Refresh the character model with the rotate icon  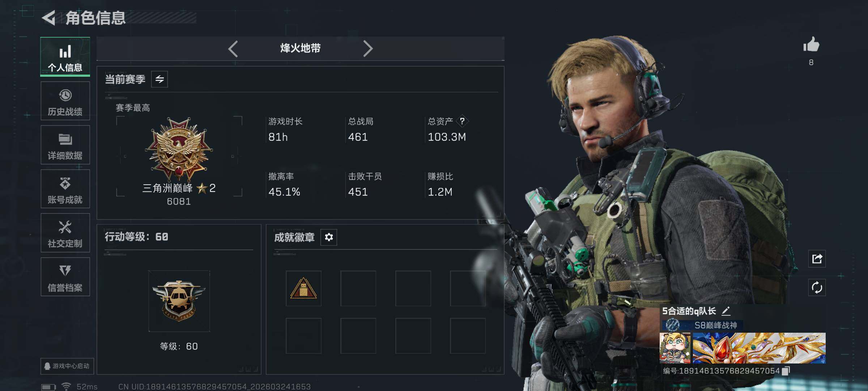(x=817, y=287)
